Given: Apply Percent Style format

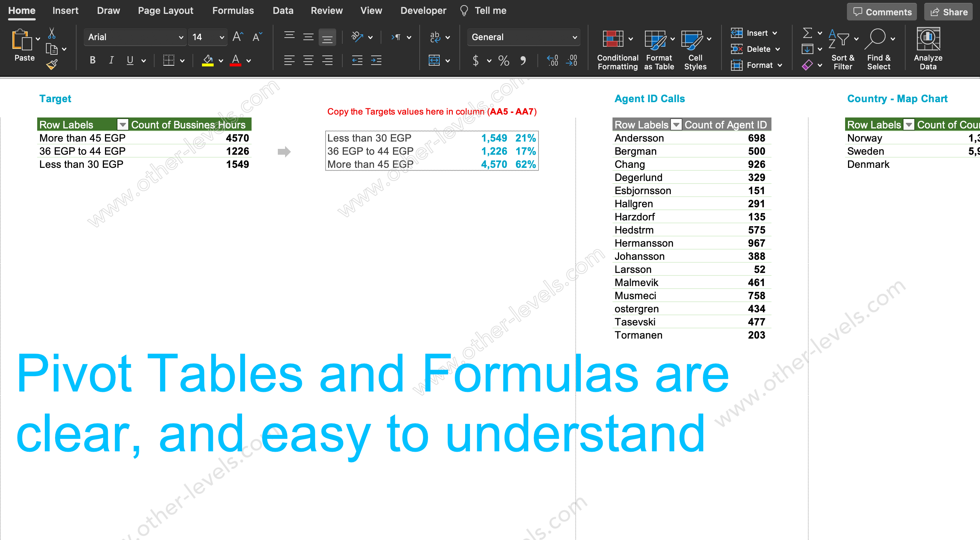Looking at the screenshot, I should click(504, 60).
